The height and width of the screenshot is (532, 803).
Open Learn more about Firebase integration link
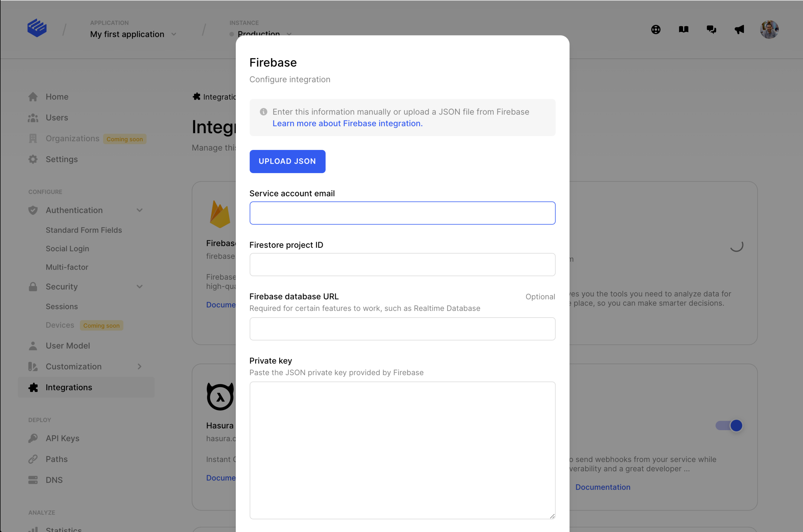(x=347, y=123)
